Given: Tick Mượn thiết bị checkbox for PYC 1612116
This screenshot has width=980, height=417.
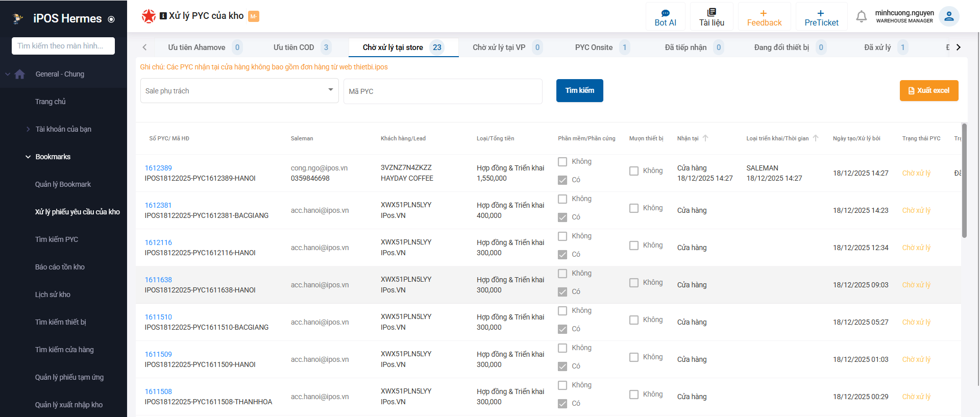Looking at the screenshot, I should pyautogui.click(x=634, y=246).
